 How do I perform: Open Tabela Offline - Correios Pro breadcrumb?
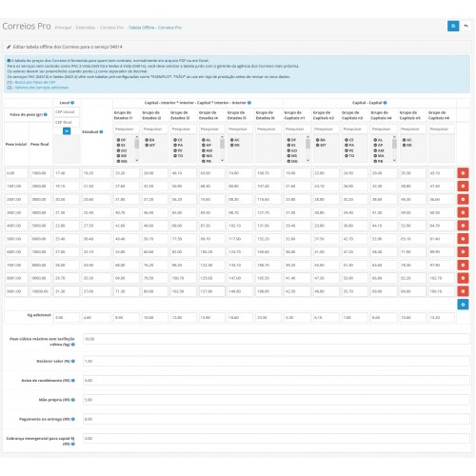[155, 28]
